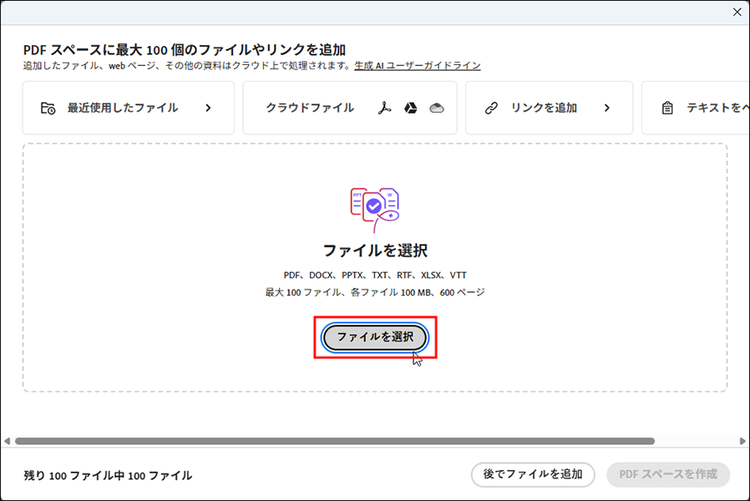Select the Adobe Acrobat cloud storage icon
Screen dimensions: 750x501
point(383,108)
